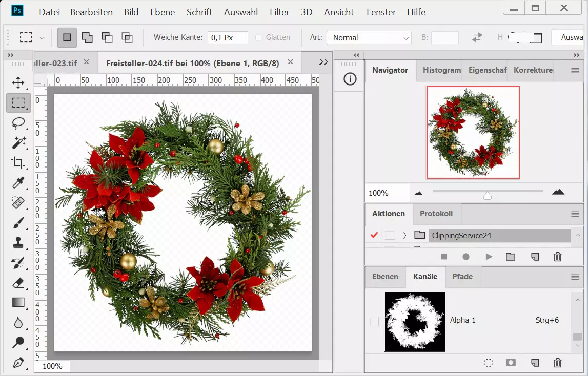
Task: Open the Art style dropdown
Action: pos(369,38)
